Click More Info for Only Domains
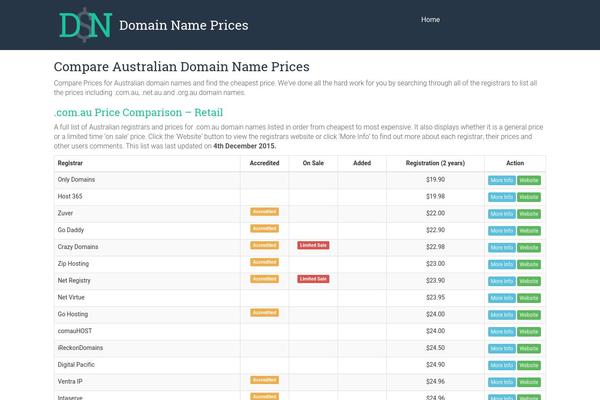The width and height of the screenshot is (600, 400). 502,180
